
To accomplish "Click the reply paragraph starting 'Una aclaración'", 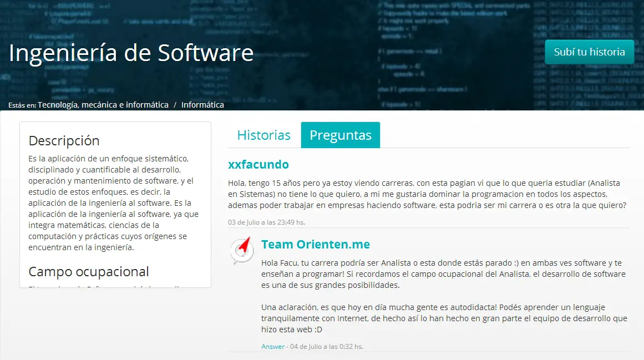I will point(444,318).
